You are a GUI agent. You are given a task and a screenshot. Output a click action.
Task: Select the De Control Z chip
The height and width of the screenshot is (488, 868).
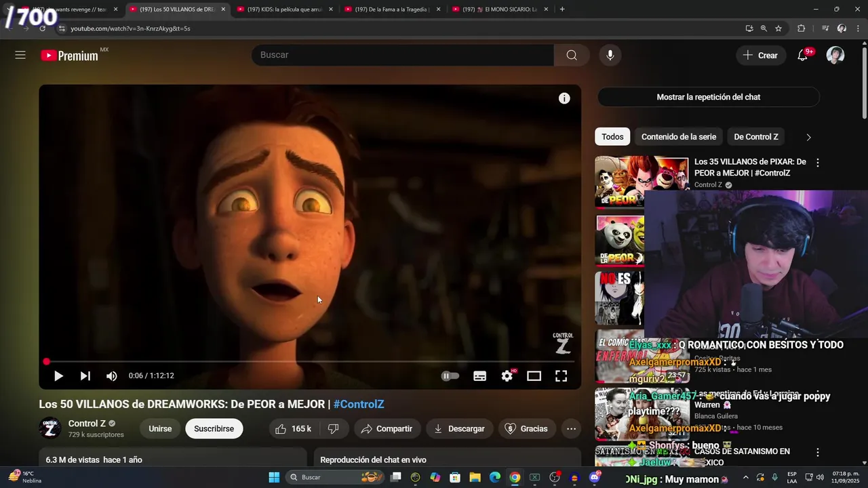756,137
